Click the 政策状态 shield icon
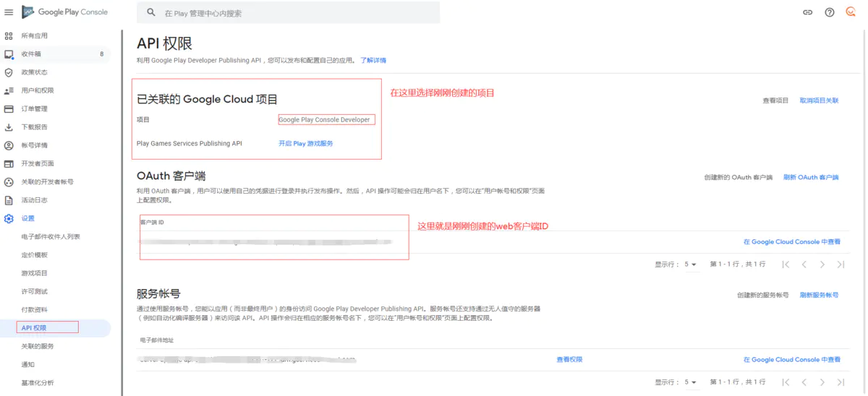 pos(9,72)
